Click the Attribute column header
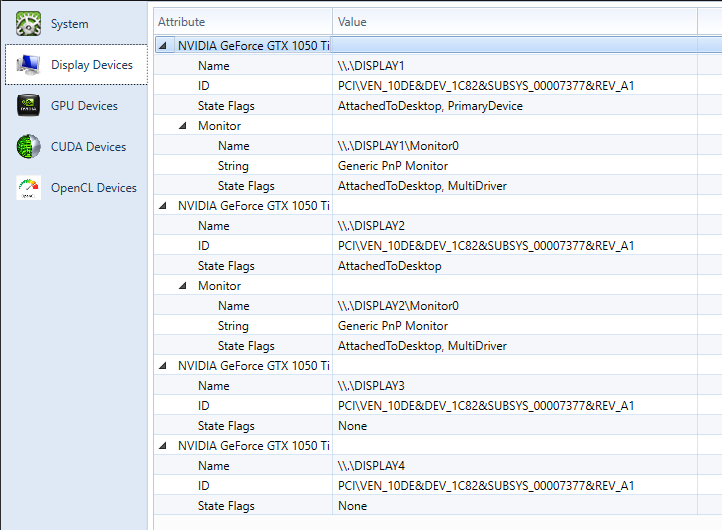Screen dimensions: 722x530 pyautogui.click(x=243, y=22)
